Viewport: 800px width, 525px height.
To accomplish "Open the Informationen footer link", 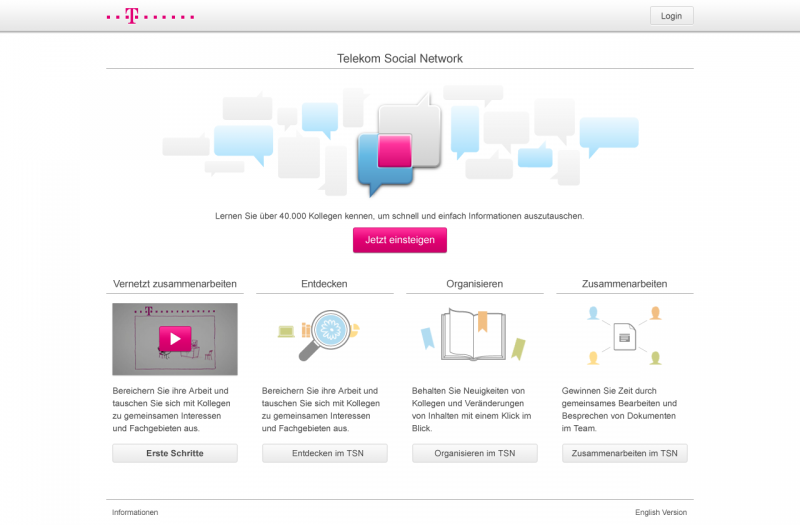I will coord(135,512).
